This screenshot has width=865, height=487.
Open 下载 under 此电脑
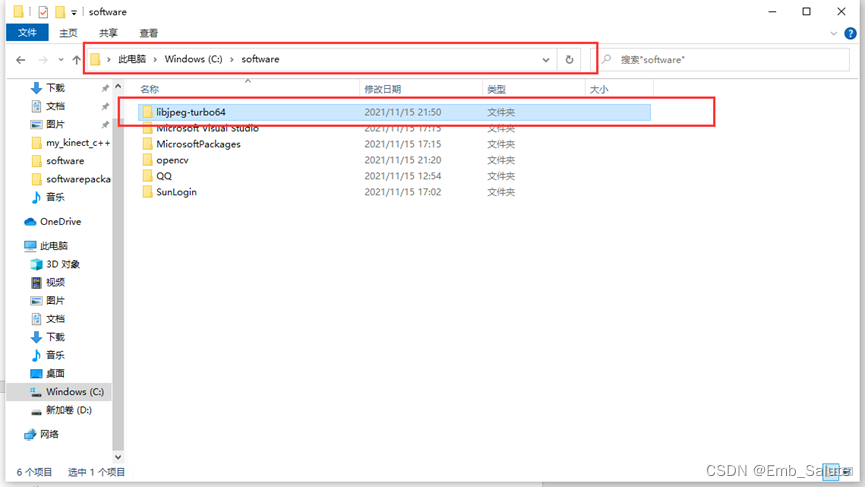pyautogui.click(x=55, y=337)
